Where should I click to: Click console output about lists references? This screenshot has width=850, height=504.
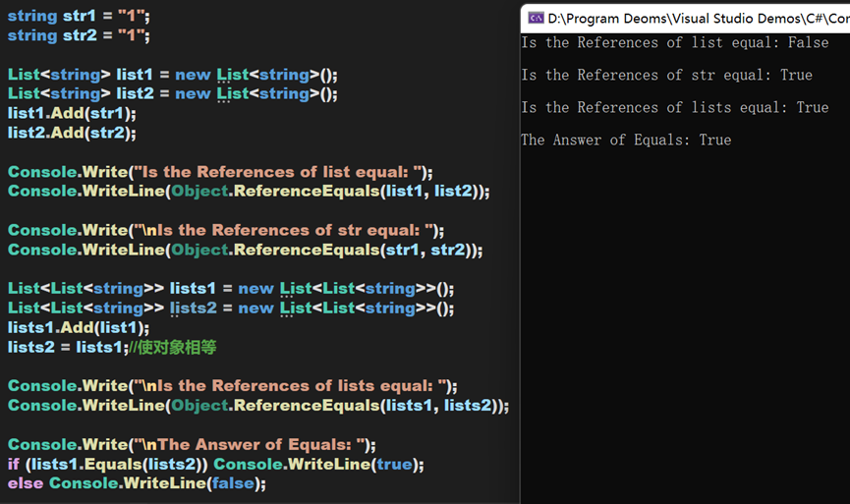[674, 108]
